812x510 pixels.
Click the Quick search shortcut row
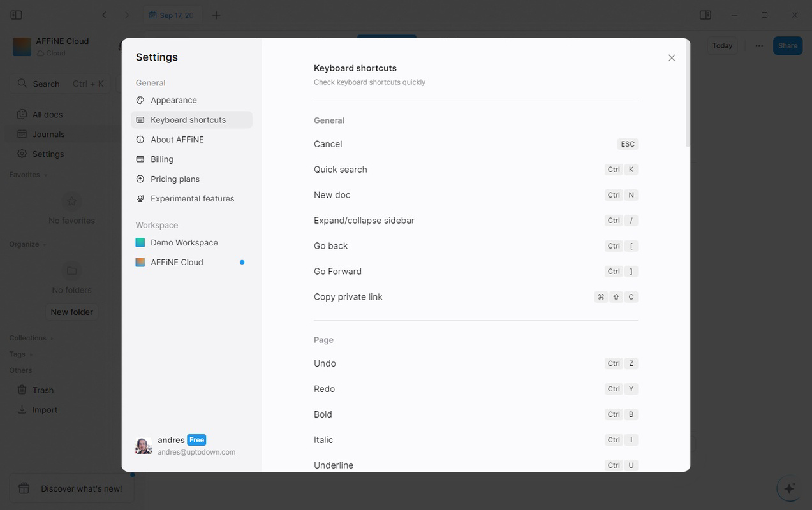[476, 170]
